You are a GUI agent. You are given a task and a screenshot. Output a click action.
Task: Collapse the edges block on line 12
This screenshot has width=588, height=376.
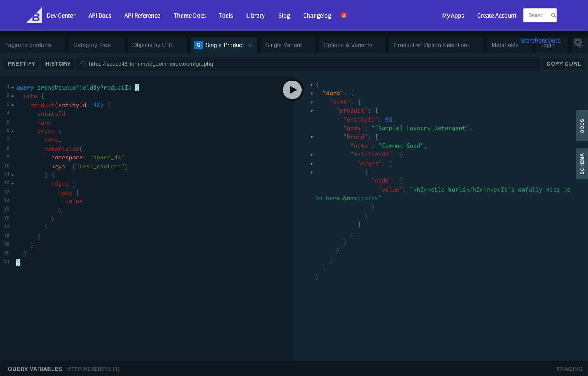coord(13,184)
